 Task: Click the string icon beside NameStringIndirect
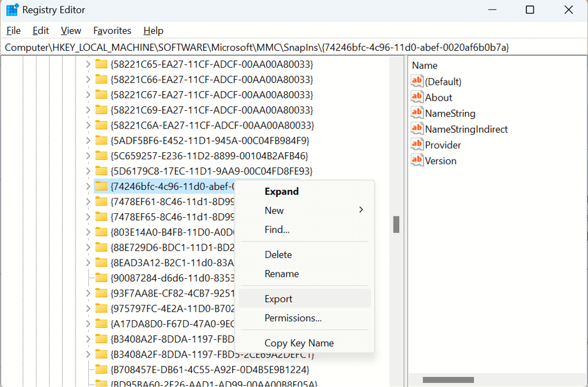[x=417, y=128]
